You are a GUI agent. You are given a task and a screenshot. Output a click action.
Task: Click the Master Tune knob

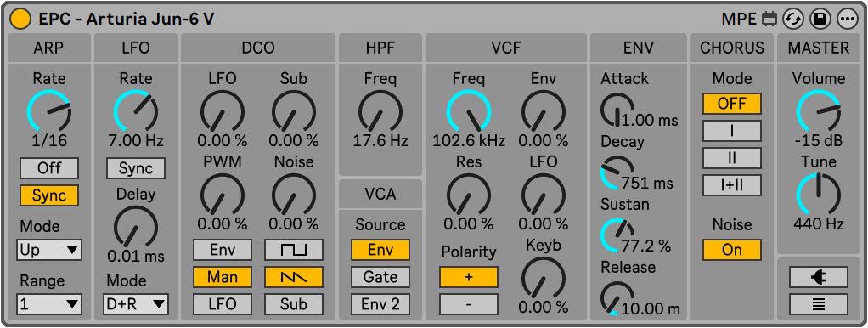pos(818,195)
